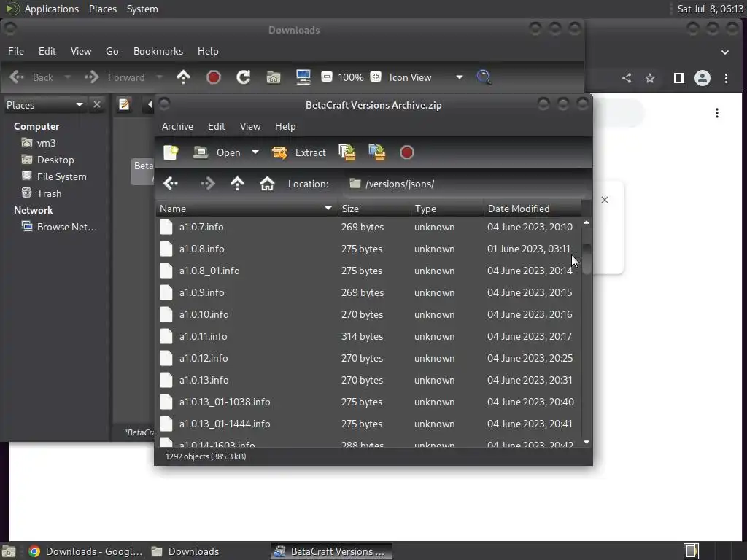The width and height of the screenshot is (747, 560).
Task: Open Places sidebar selector dropdown
Action: 44,105
